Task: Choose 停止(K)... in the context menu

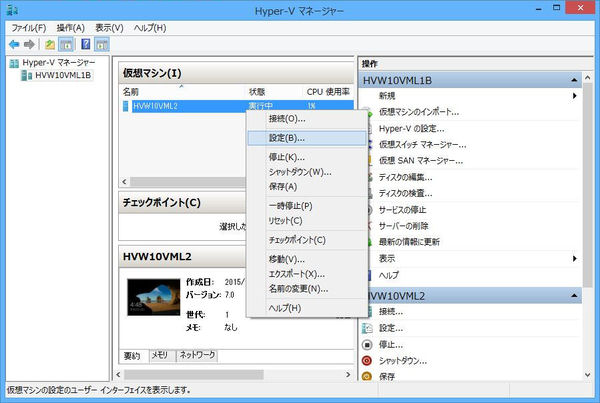Action: point(307,157)
